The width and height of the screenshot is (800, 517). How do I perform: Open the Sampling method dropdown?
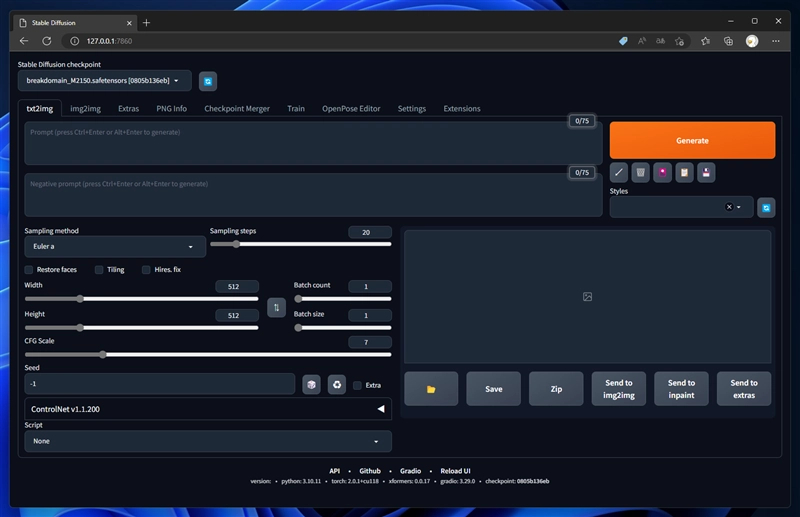115,247
